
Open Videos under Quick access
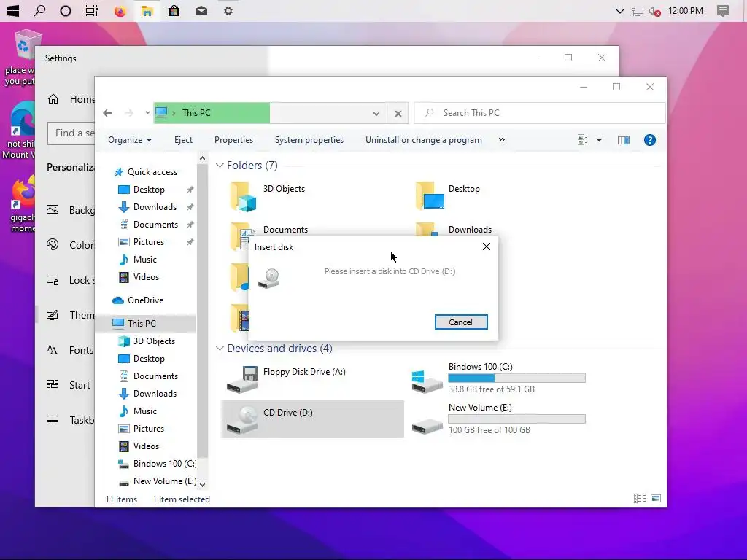(146, 277)
